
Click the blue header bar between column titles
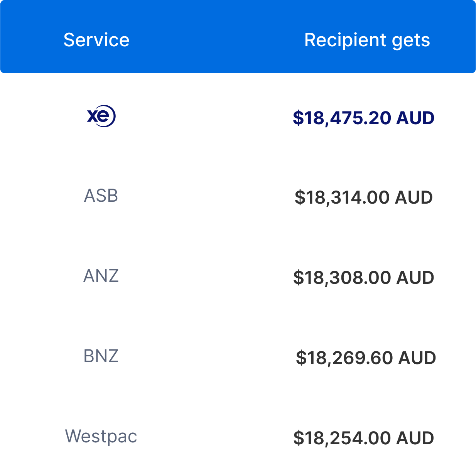(x=217, y=40)
